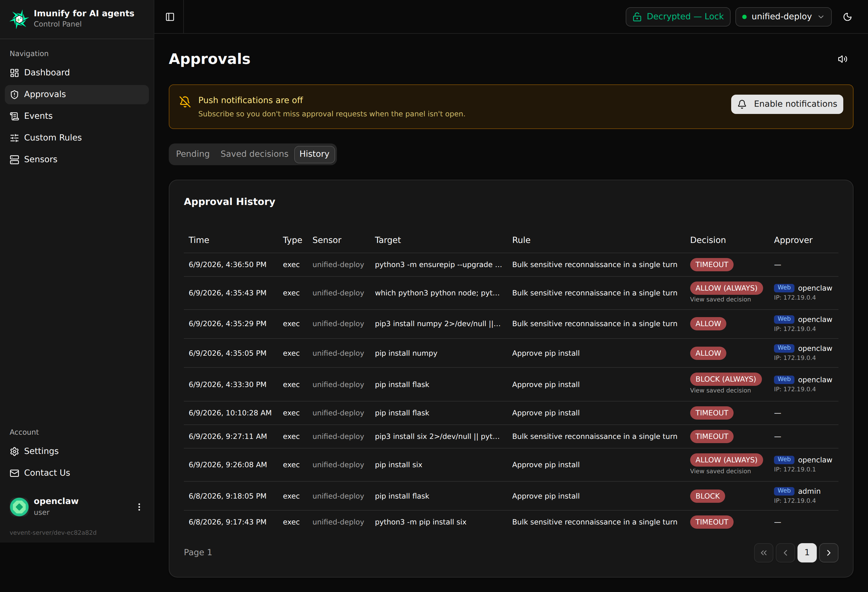
Task: Click ALLOW badge for pip3 install numpy
Action: [x=708, y=323]
